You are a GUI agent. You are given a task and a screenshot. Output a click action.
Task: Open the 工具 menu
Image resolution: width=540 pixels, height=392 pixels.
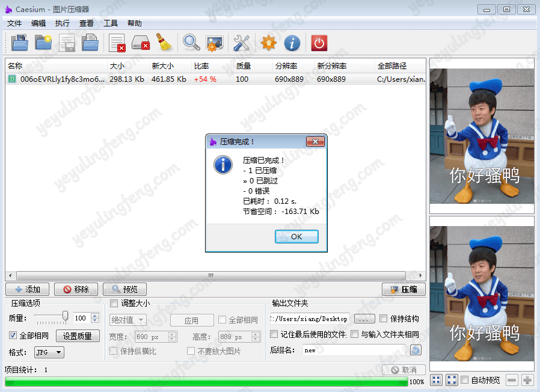pos(111,23)
